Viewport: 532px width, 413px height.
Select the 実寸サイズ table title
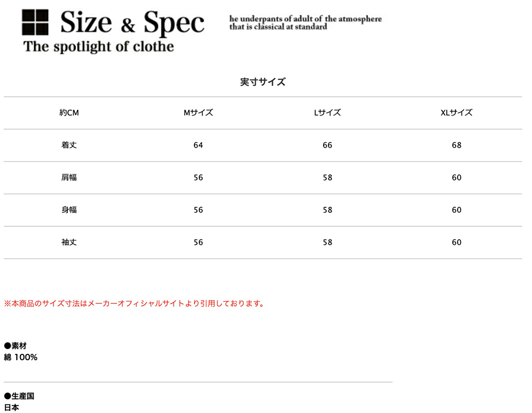click(x=263, y=82)
